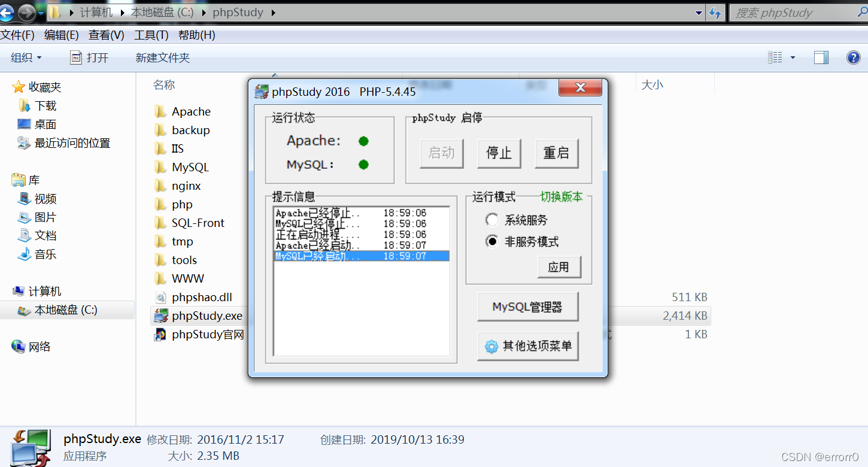Select the 系统服务 radio button
The width and height of the screenshot is (868, 467).
(x=491, y=220)
